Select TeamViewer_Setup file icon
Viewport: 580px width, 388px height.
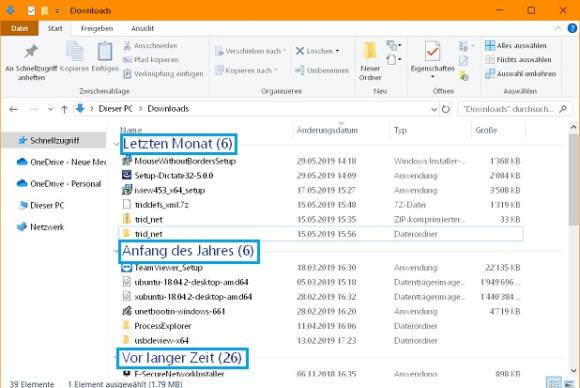pos(127,267)
